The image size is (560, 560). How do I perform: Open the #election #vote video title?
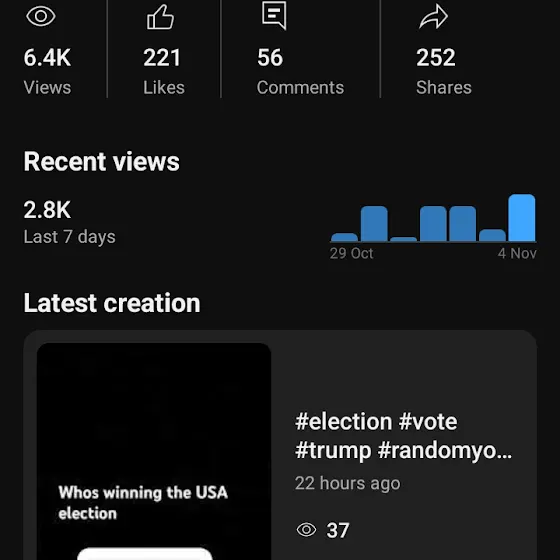pyautogui.click(x=404, y=436)
